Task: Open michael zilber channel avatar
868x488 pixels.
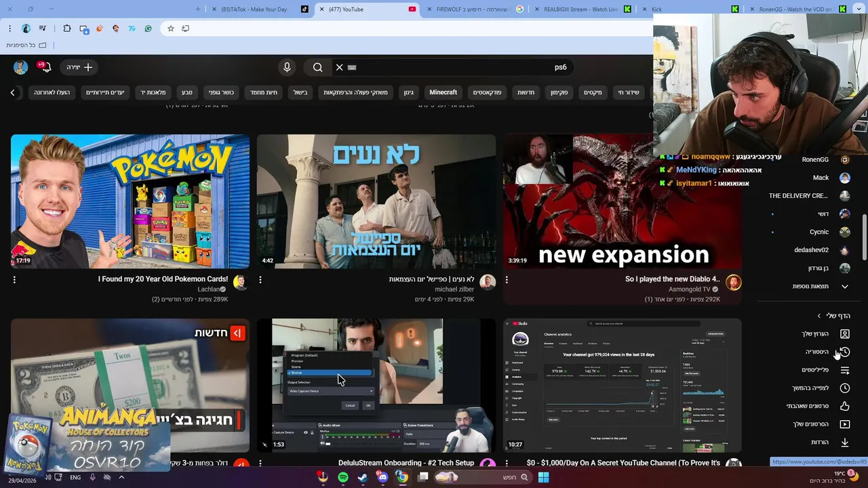Action: pyautogui.click(x=488, y=283)
